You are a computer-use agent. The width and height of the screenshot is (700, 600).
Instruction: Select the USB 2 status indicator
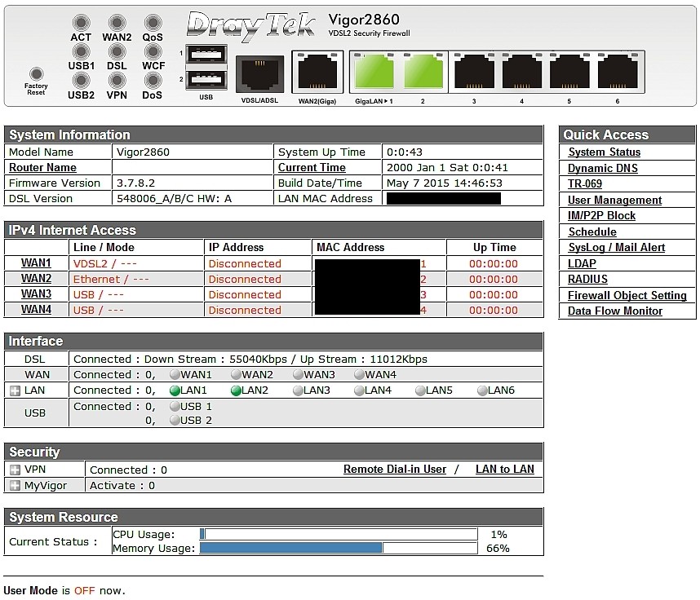click(x=174, y=419)
